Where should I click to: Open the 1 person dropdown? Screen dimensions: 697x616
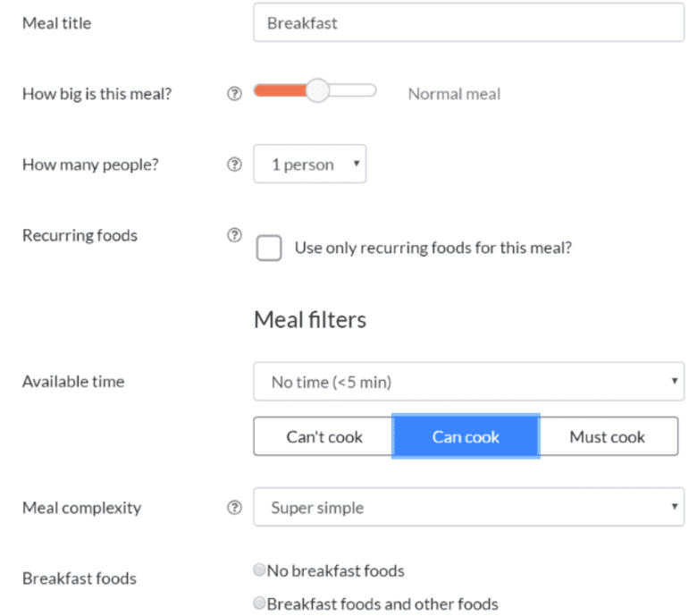(310, 164)
